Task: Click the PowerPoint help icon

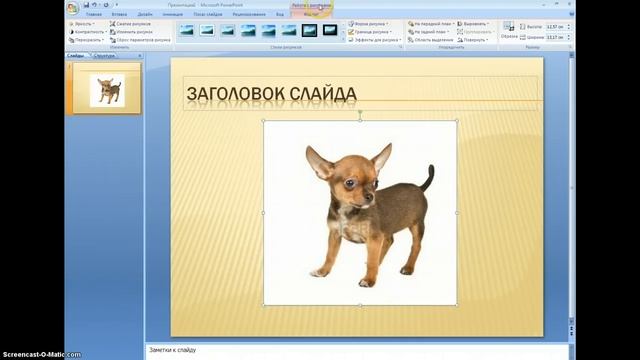Action: click(571, 14)
